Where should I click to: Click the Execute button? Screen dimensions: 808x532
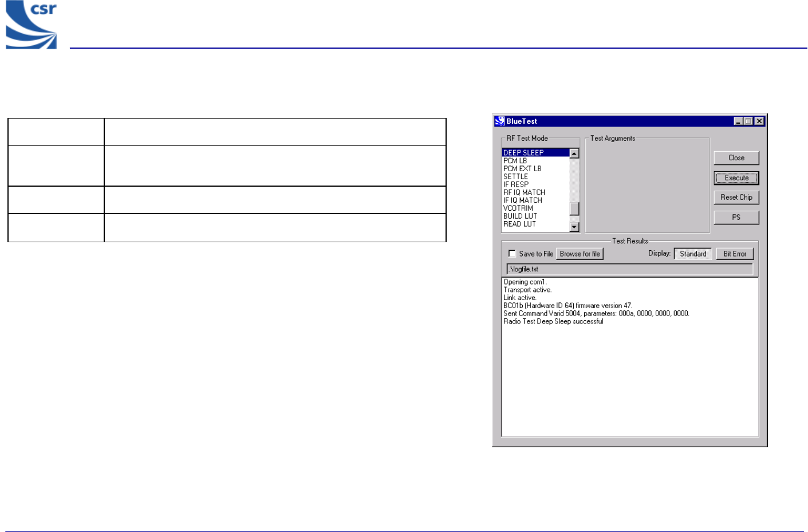click(736, 178)
